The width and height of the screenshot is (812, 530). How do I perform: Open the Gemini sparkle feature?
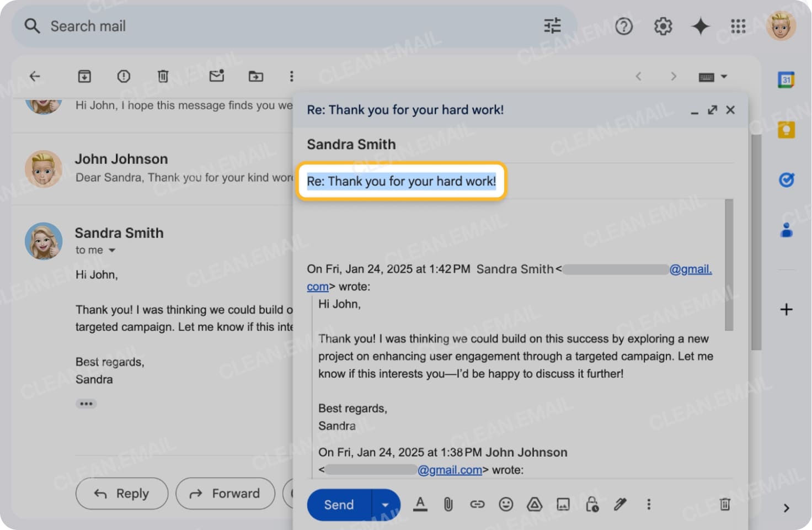701,26
